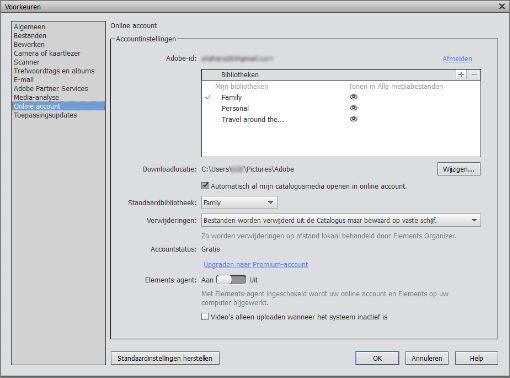Enable video upload only when system inactive
Image resolution: width=510 pixels, height=378 pixels.
[x=205, y=316]
